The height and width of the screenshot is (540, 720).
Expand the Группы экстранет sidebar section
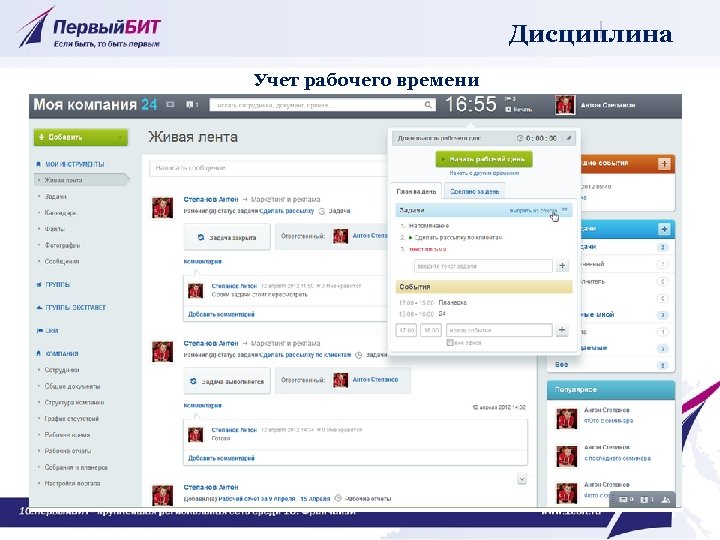pyautogui.click(x=75, y=308)
